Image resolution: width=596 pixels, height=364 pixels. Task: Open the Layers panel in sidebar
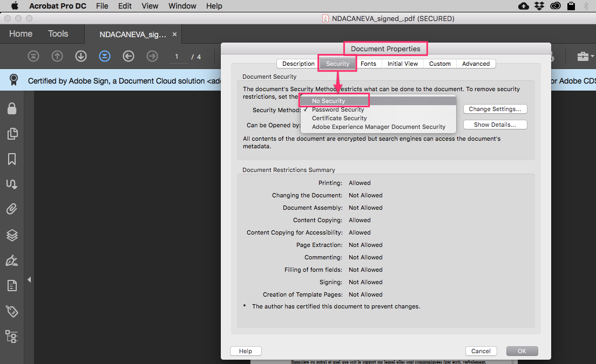click(x=12, y=235)
